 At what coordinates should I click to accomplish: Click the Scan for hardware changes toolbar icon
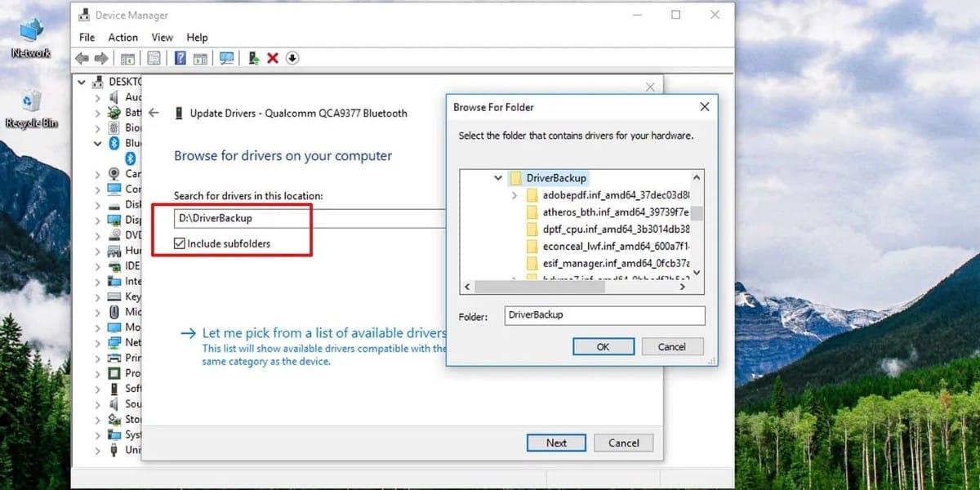click(226, 58)
